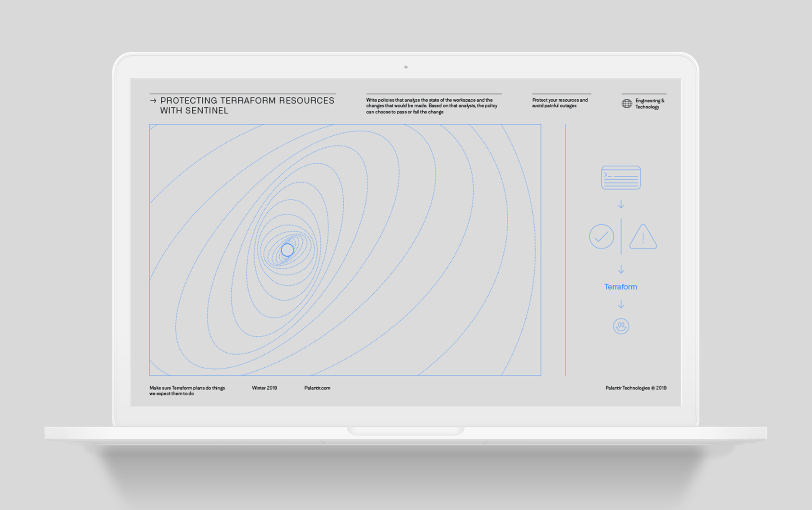
Task: Click the circled checkmark icon
Action: click(x=601, y=236)
